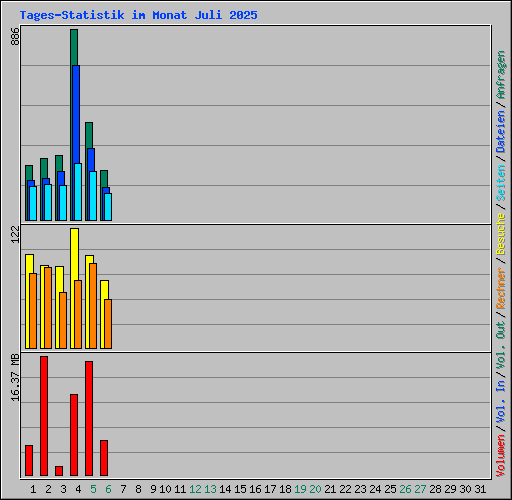512x500 pixels.
Task: Click the red Volumen legend label
Action: 501,456
